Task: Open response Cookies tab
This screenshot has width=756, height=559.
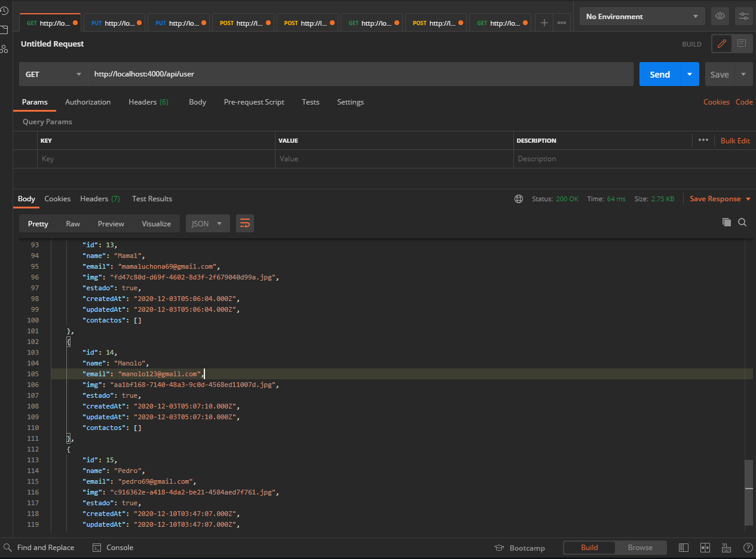Action: click(x=57, y=199)
